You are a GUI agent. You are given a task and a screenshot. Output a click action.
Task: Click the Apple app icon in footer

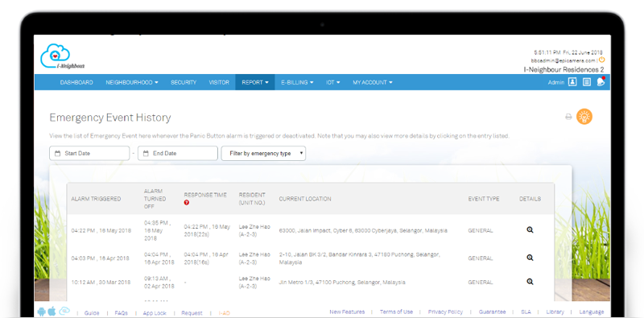(52, 312)
